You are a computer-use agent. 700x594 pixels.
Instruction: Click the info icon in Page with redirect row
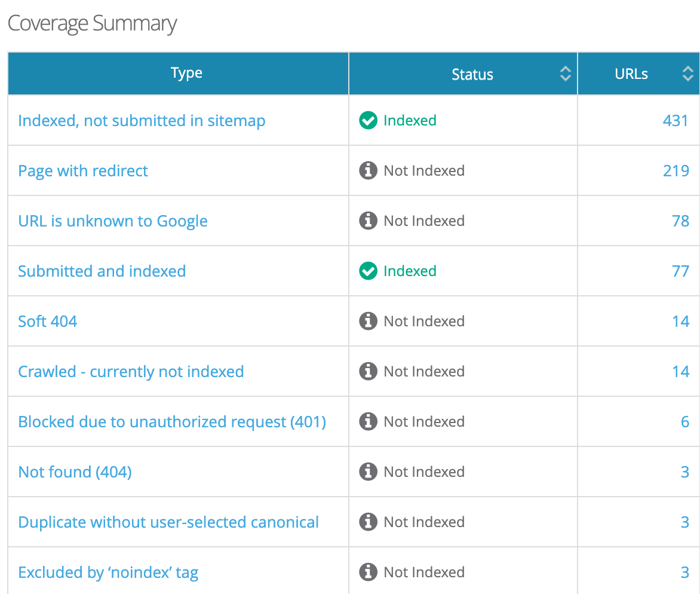tap(368, 171)
